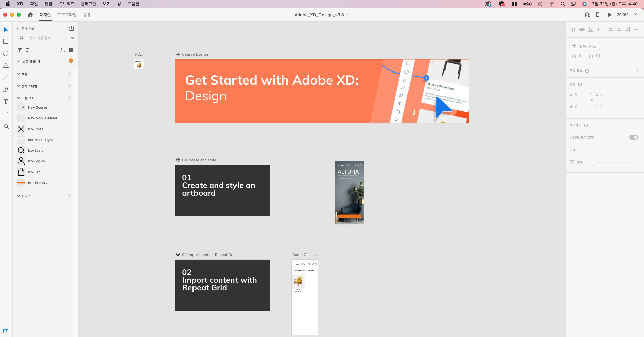
Task: Click the boolean Subtract icon
Action: point(582,56)
